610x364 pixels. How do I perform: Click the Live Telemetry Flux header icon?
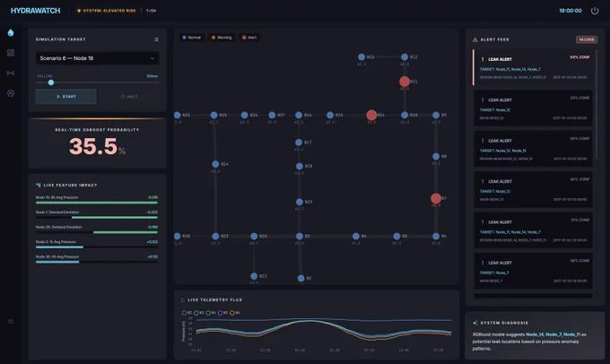182,299
